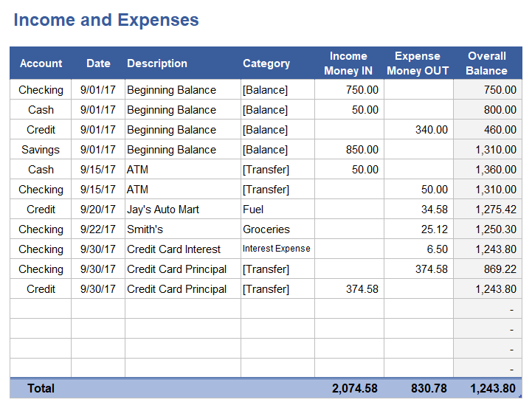Select the Groceries category cell
The image size is (532, 408).
pos(266,229)
